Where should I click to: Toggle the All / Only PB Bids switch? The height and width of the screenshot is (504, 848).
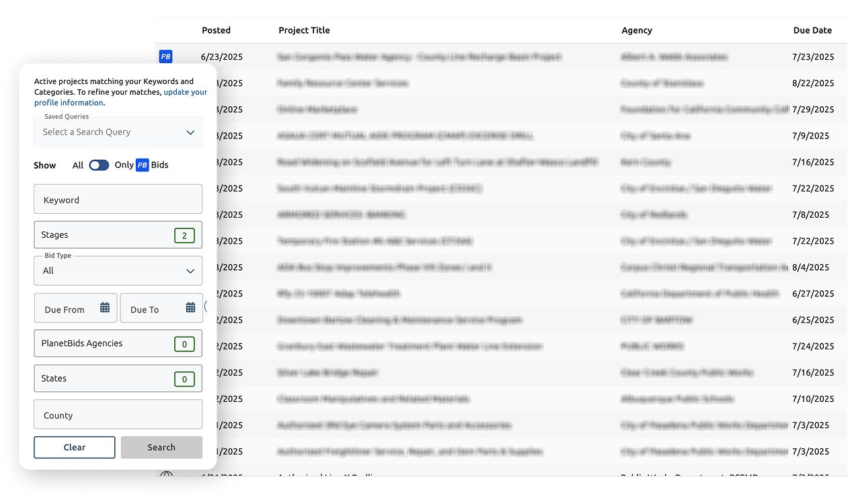pyautogui.click(x=99, y=165)
